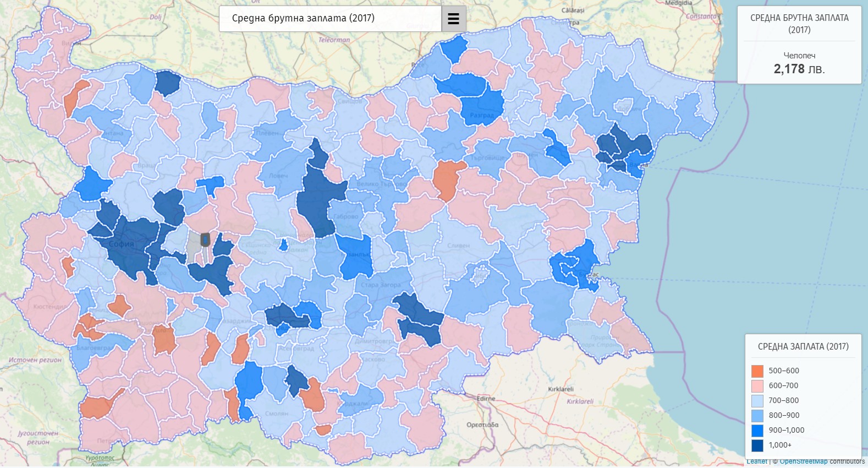Screen dimensions: 868x468
Task: Click the 1,000+ legend label text
Action: tap(780, 445)
